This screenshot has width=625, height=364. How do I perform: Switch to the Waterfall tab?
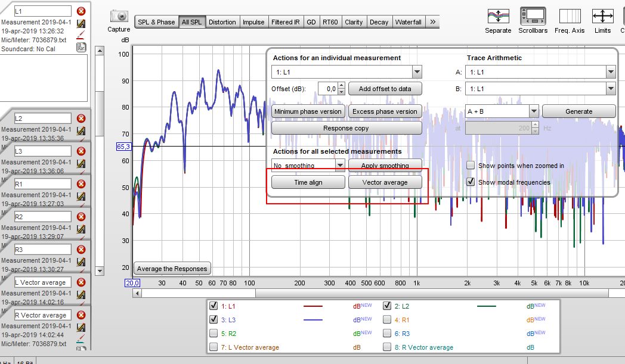408,22
